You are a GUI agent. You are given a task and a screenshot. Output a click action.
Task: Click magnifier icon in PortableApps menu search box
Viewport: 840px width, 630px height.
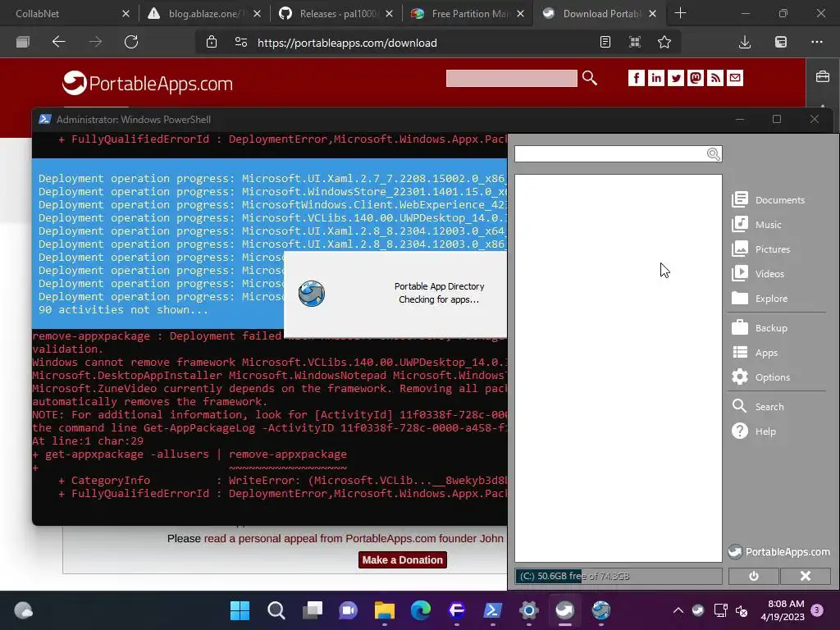(x=714, y=154)
